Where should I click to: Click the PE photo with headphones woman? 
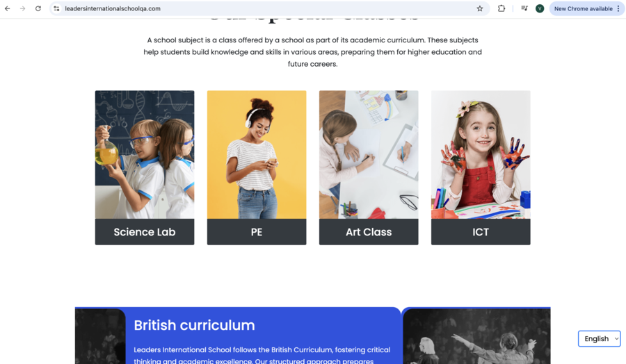click(257, 155)
